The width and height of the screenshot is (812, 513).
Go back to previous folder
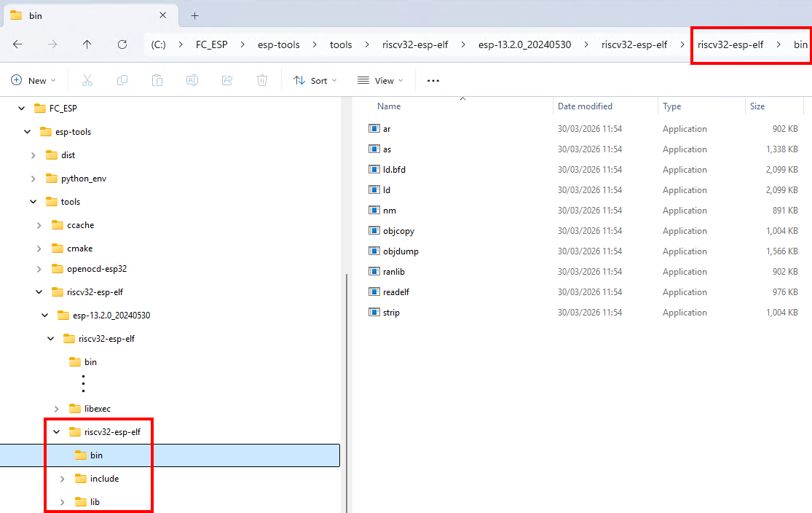click(17, 44)
